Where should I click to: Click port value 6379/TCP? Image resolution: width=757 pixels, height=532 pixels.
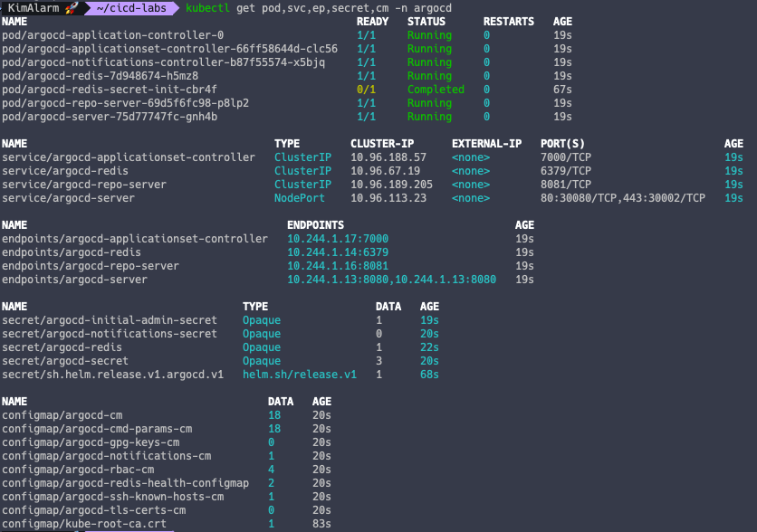coord(566,171)
